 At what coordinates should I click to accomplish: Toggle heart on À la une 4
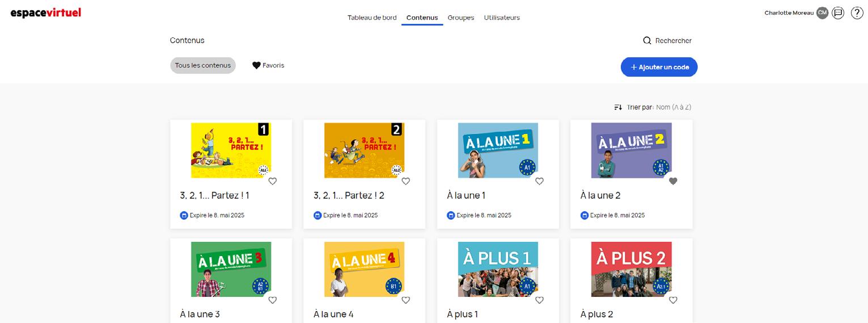tap(406, 300)
